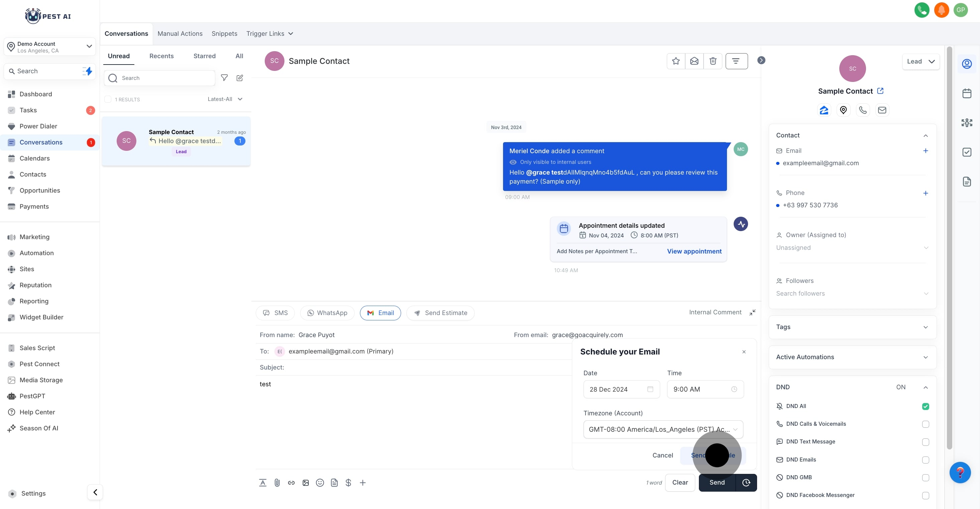
Task: Open the Manual Actions tab
Action: point(180,33)
